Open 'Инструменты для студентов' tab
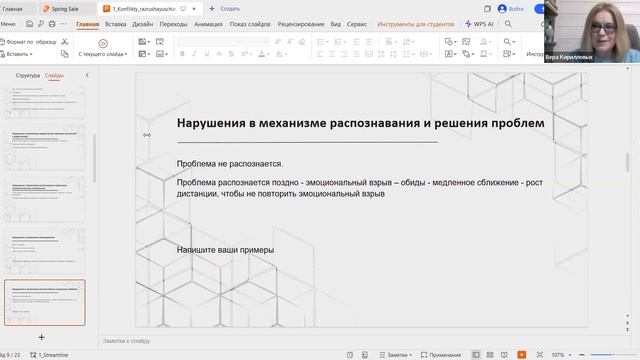 (x=416, y=24)
